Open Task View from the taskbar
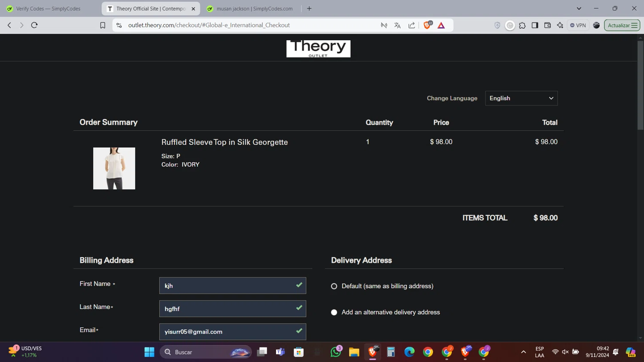Viewport: 644px width, 362px height. [262, 352]
